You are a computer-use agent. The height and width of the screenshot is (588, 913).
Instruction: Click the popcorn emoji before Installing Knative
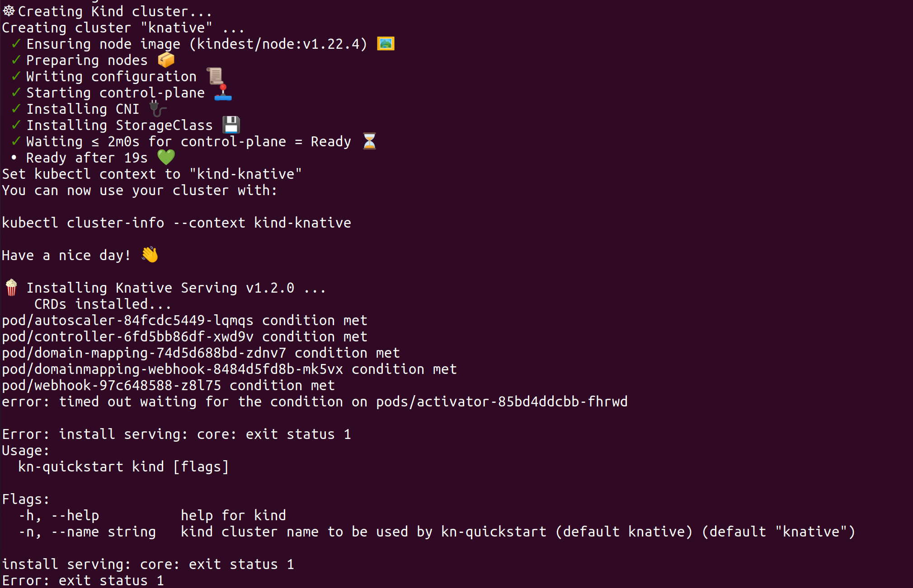[11, 287]
